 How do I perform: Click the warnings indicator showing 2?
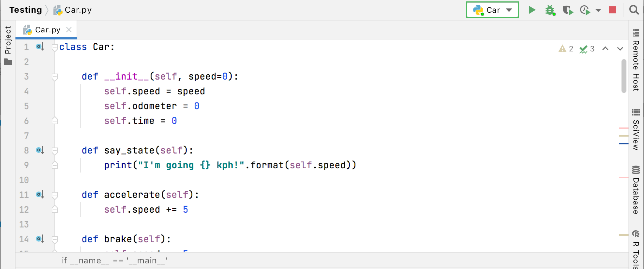566,49
